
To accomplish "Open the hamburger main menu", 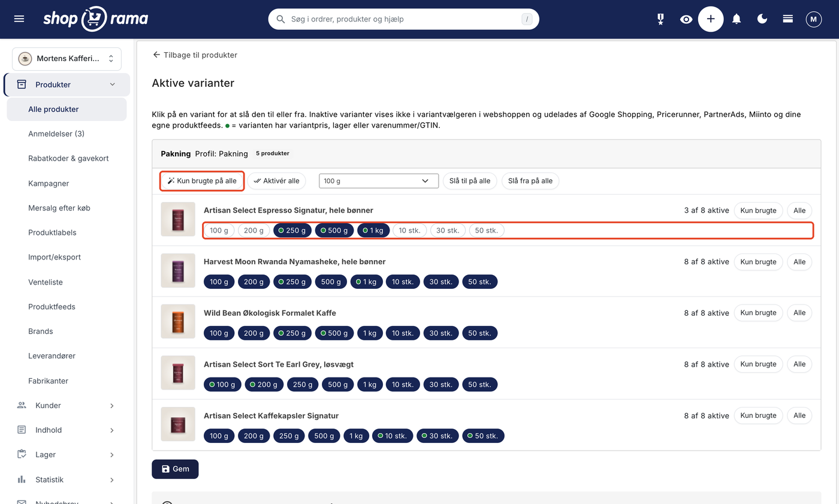I will point(19,19).
